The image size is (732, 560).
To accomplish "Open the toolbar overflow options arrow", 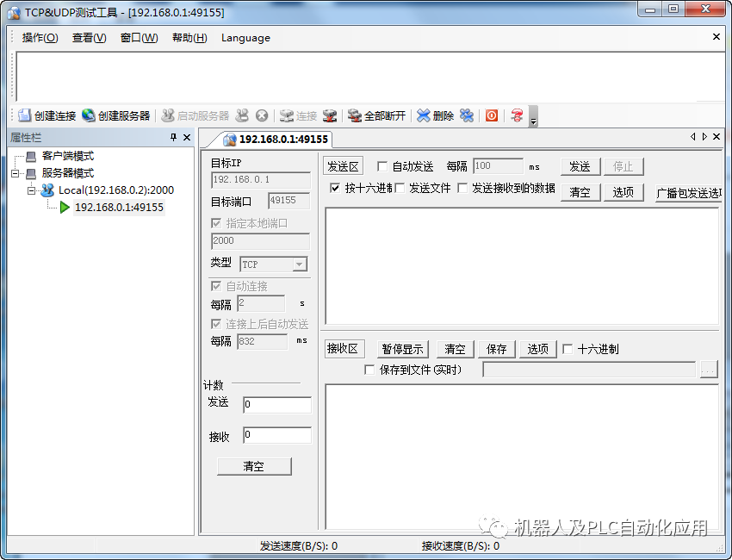I will click(533, 117).
